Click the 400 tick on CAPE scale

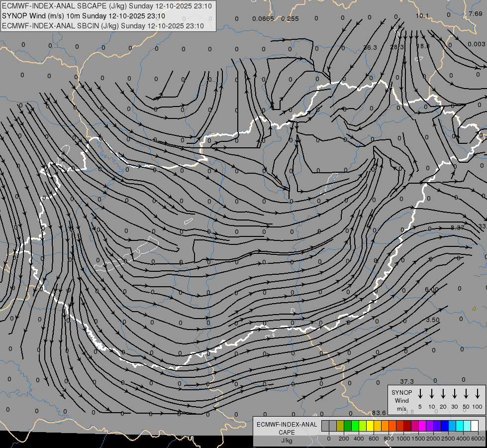(359, 439)
